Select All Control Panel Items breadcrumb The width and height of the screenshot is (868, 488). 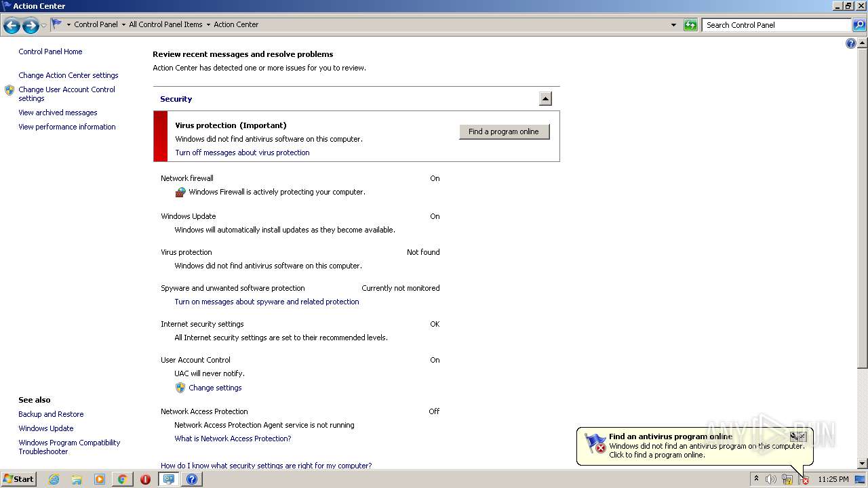coord(165,24)
